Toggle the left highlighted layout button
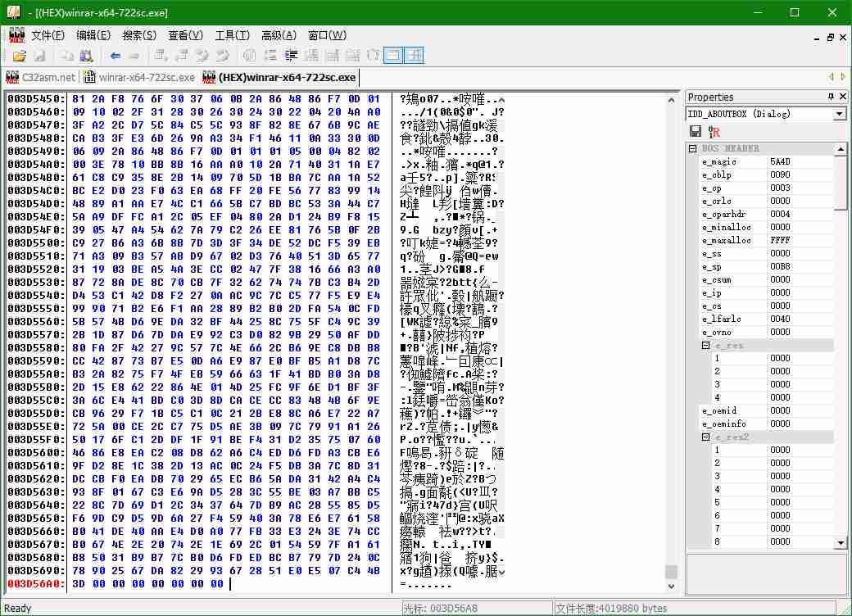 (393, 56)
